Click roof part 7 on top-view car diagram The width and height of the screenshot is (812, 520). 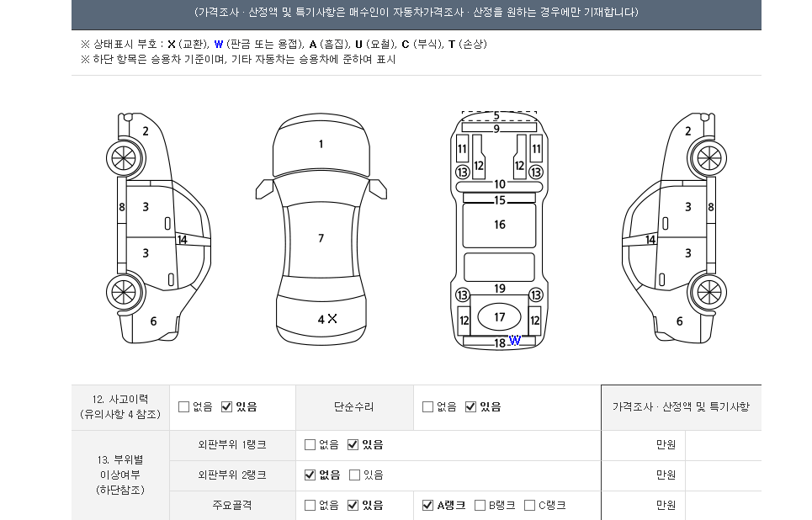321,239
